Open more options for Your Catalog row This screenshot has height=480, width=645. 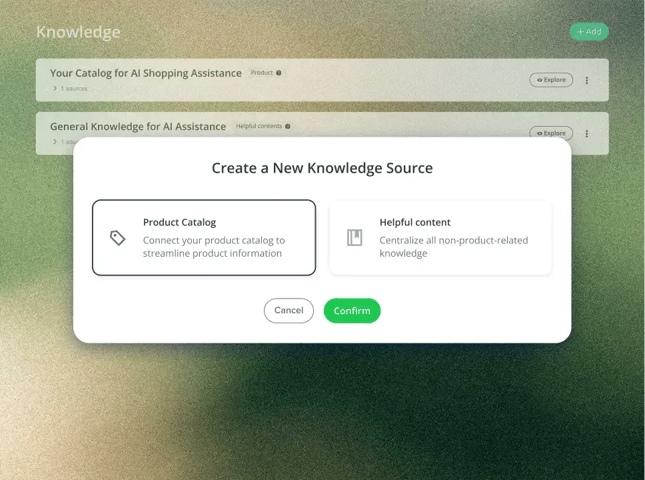coord(587,80)
